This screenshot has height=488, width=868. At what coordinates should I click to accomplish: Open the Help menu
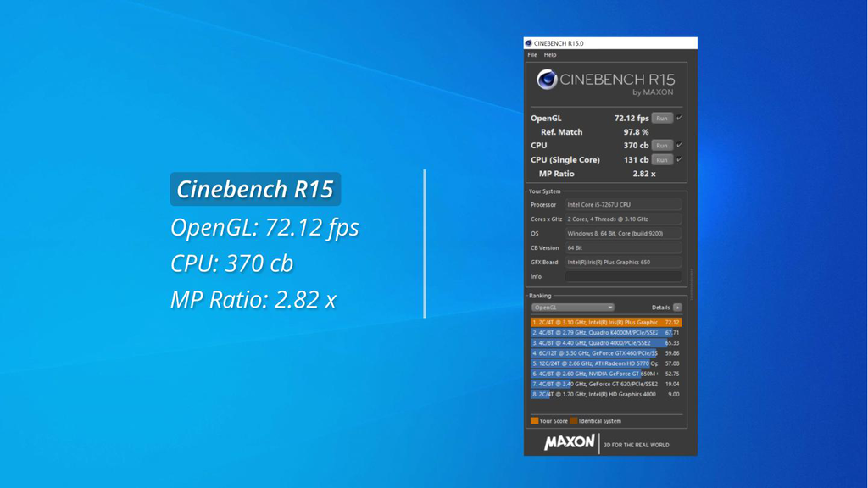549,55
